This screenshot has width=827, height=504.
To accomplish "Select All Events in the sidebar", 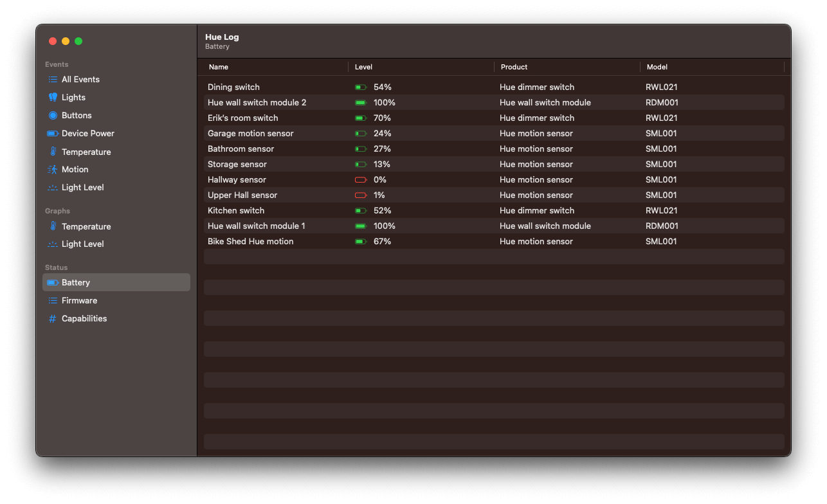I will 80,79.
